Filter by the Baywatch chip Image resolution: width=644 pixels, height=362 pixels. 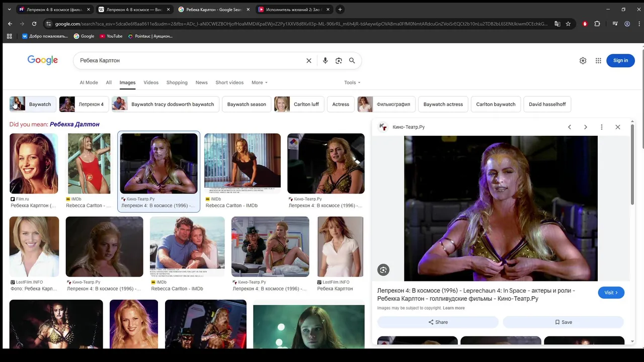pyautogui.click(x=33, y=105)
